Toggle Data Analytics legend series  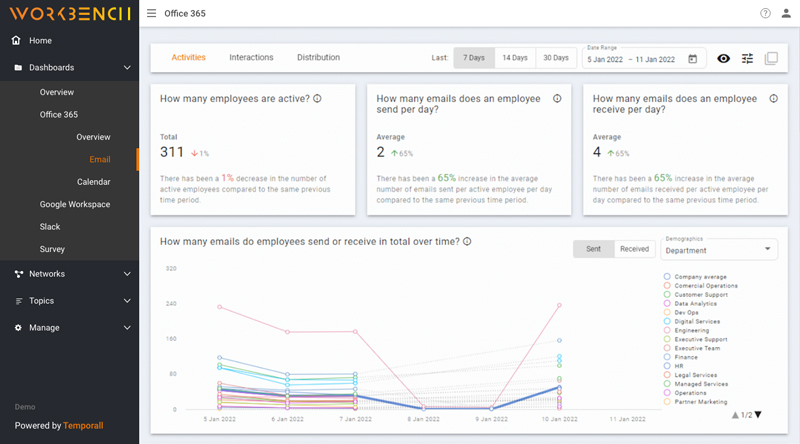[x=690, y=304]
